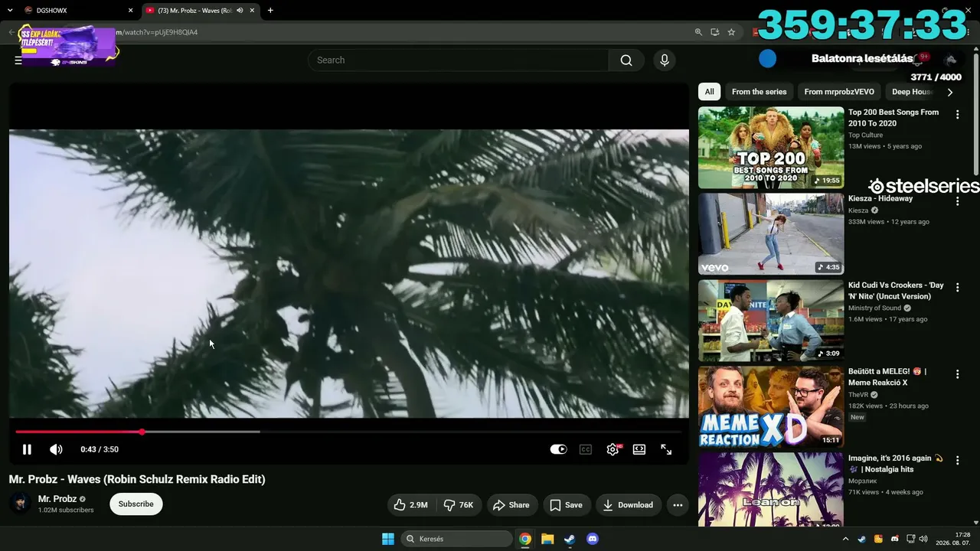The height and width of the screenshot is (551, 980).
Task: Click the taskbar Keresés search box
Action: (x=456, y=539)
